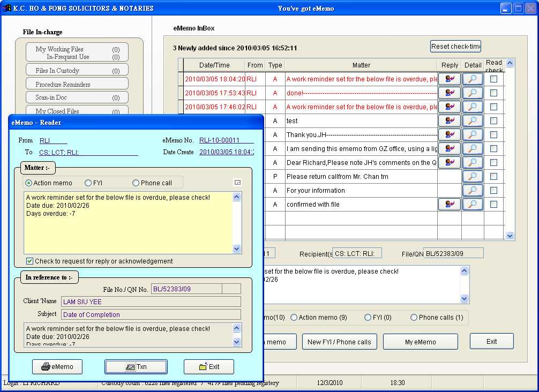Click the Subject field 'Date of Completion'
This screenshot has height=392, width=539.
[151, 314]
